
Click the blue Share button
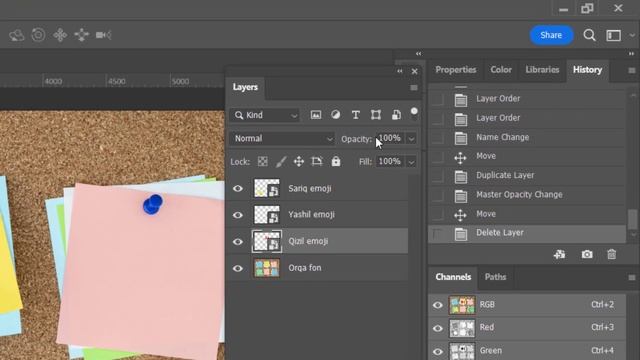tap(551, 35)
